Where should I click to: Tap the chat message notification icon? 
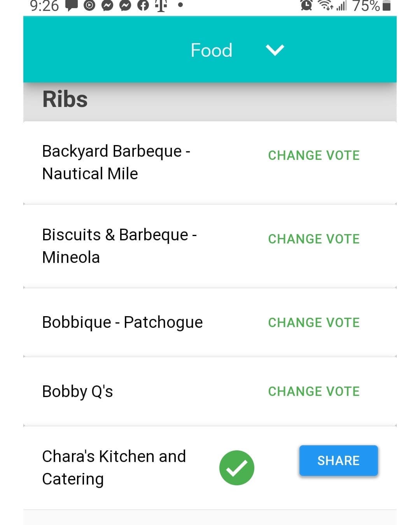(72, 5)
